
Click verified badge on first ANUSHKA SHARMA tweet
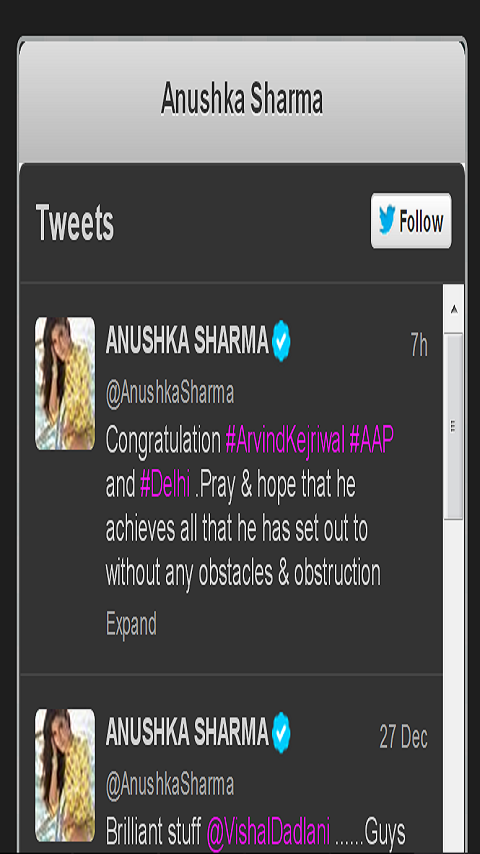click(282, 341)
